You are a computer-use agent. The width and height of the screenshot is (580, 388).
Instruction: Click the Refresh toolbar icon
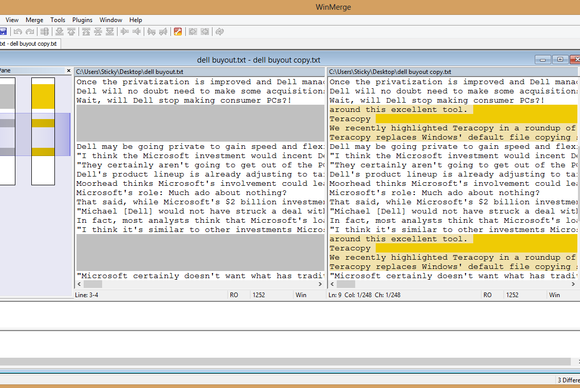click(220, 32)
